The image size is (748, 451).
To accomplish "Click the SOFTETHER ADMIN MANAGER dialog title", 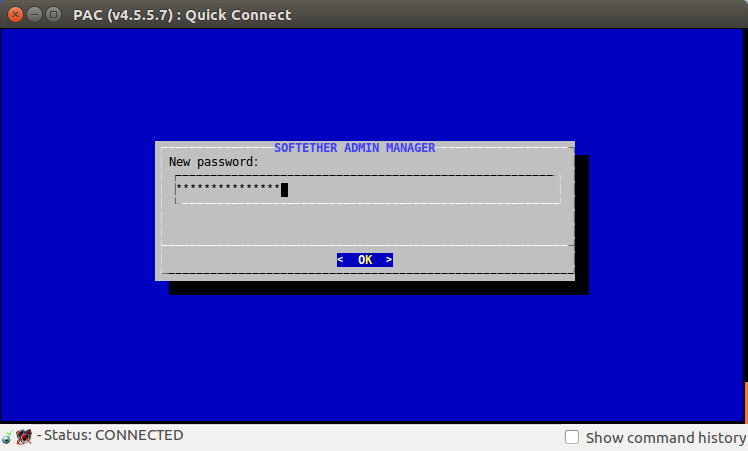I will [x=354, y=148].
